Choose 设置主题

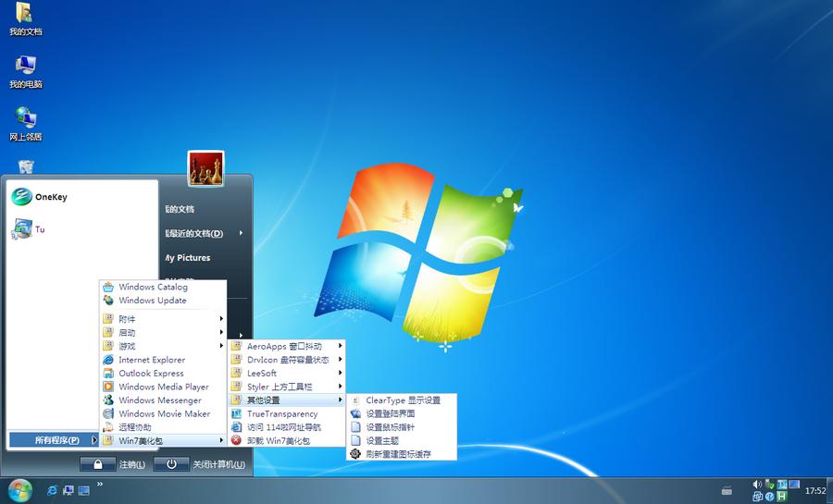click(401, 440)
